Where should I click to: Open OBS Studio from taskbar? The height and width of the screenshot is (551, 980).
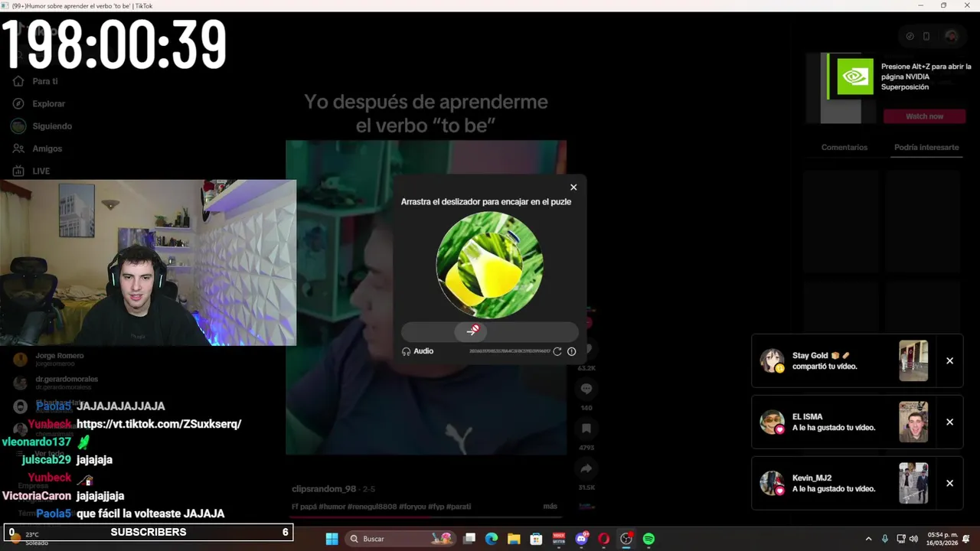pos(626,539)
